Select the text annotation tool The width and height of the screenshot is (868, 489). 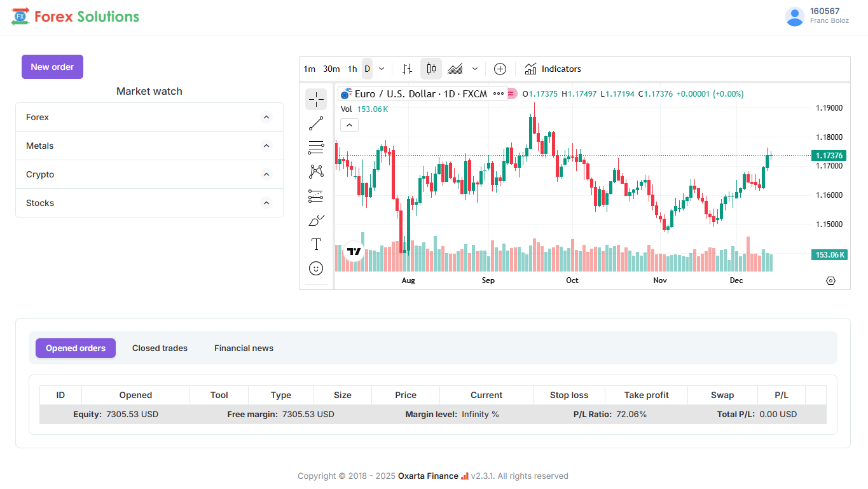click(x=316, y=244)
